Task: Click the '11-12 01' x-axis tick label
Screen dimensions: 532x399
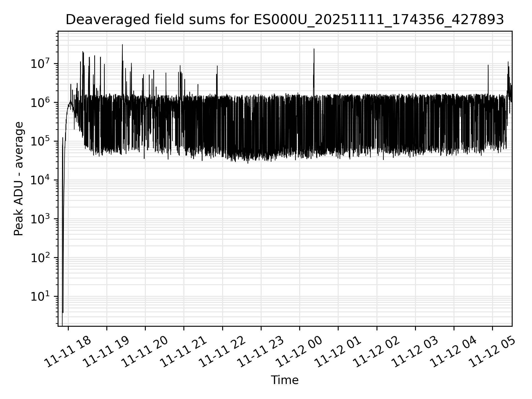Action: (337, 352)
